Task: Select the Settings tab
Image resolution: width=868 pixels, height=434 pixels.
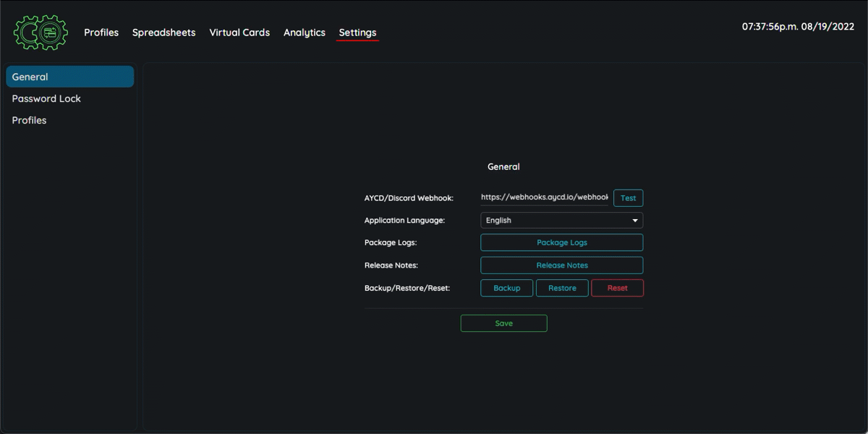Action: coord(357,33)
